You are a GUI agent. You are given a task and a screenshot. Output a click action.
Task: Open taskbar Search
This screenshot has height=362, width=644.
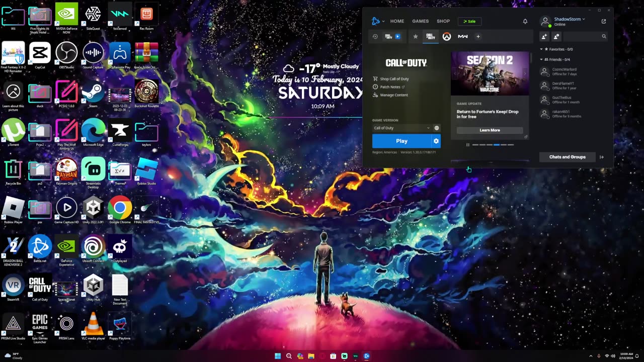289,356
